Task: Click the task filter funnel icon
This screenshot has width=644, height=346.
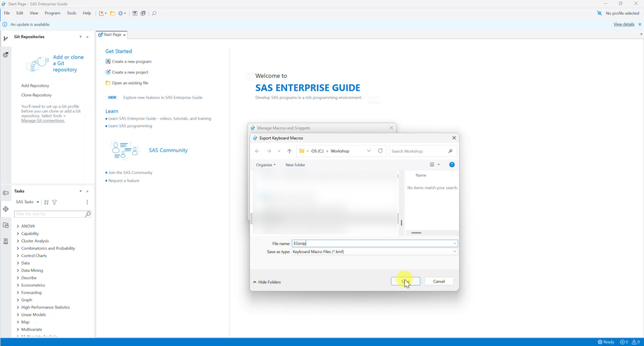Action: [x=55, y=202]
